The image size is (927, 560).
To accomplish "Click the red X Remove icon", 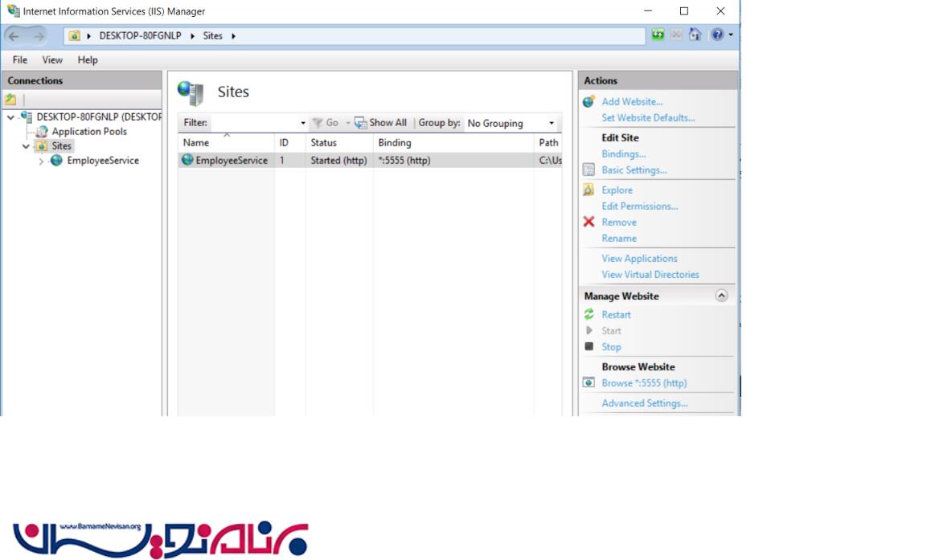I will click(589, 222).
